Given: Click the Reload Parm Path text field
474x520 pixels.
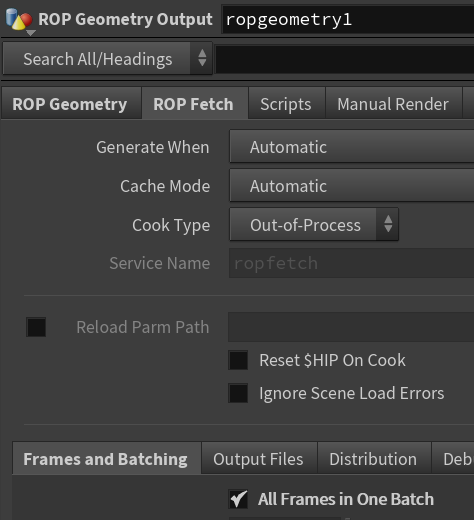Looking at the screenshot, I should coord(351,327).
